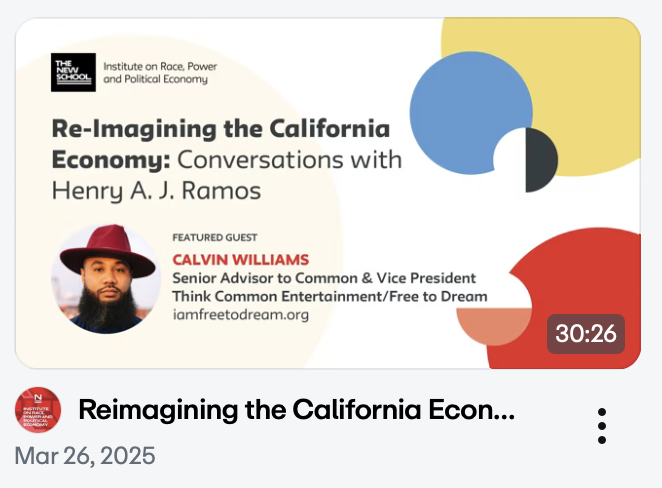Open video titled Reimagining the California Econ...
Viewport: 662px width, 488px height.
tap(296, 410)
